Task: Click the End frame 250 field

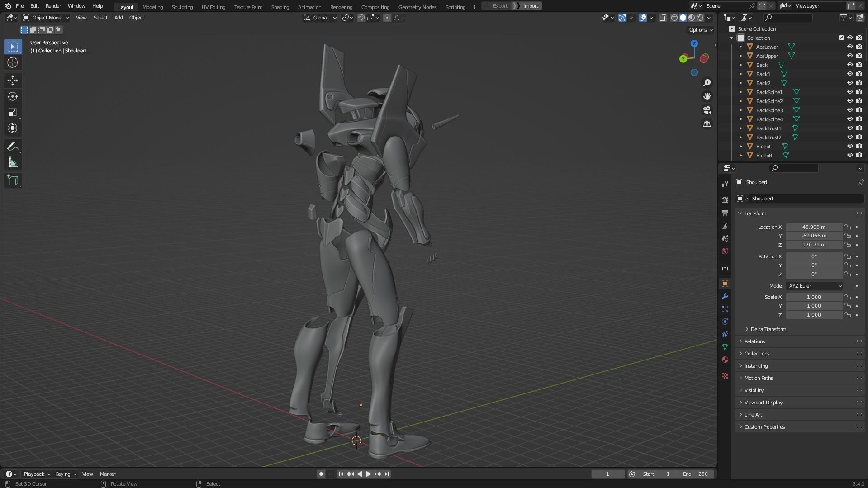Action: click(x=696, y=474)
